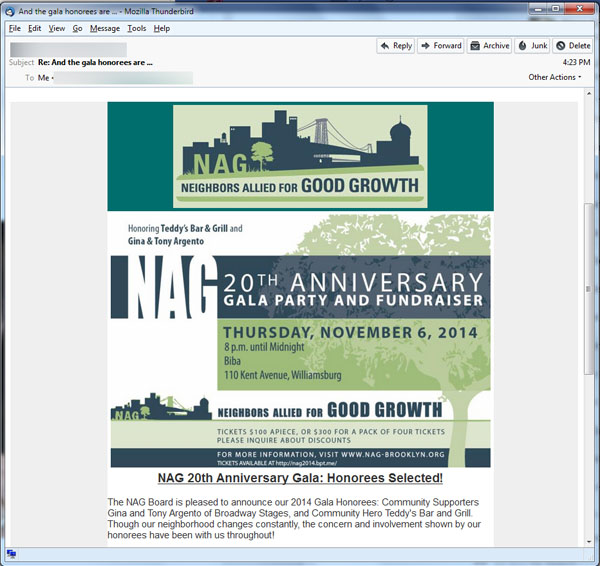Click the Neighbors Allied for Good Growth logo banner

pos(300,157)
